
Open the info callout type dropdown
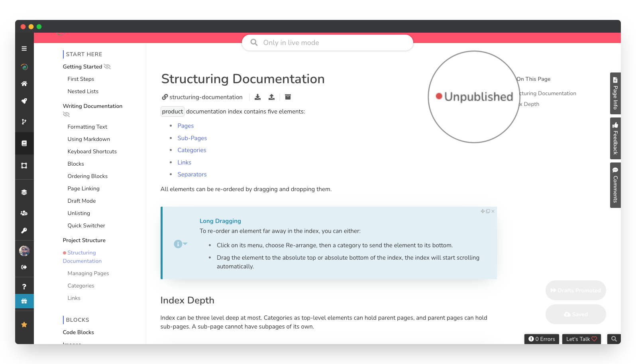pos(181,244)
